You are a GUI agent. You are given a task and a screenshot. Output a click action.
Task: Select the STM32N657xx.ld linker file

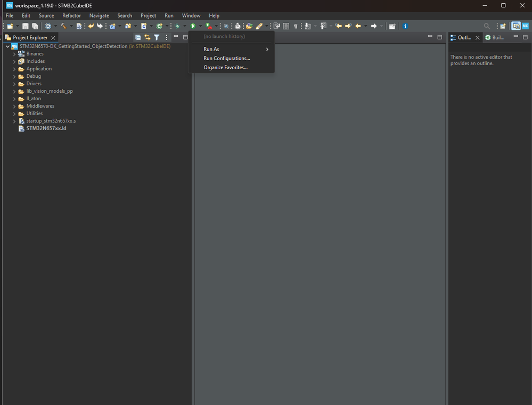(x=46, y=128)
